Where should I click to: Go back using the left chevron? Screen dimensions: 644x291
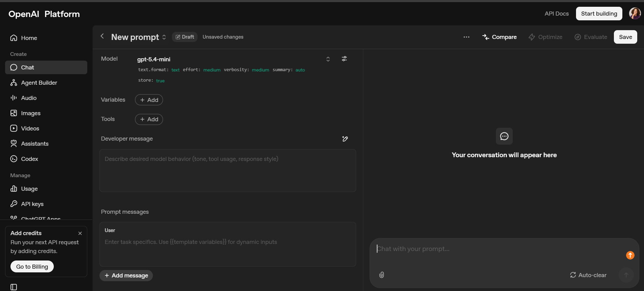102,36
